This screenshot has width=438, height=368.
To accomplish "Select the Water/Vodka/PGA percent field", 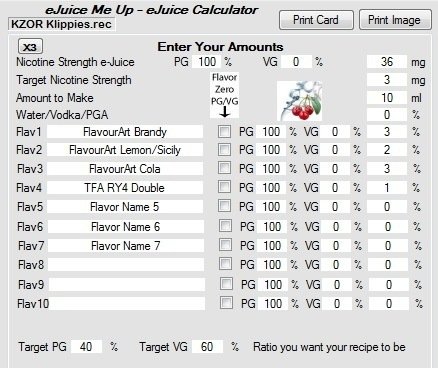I will pyautogui.click(x=387, y=115).
